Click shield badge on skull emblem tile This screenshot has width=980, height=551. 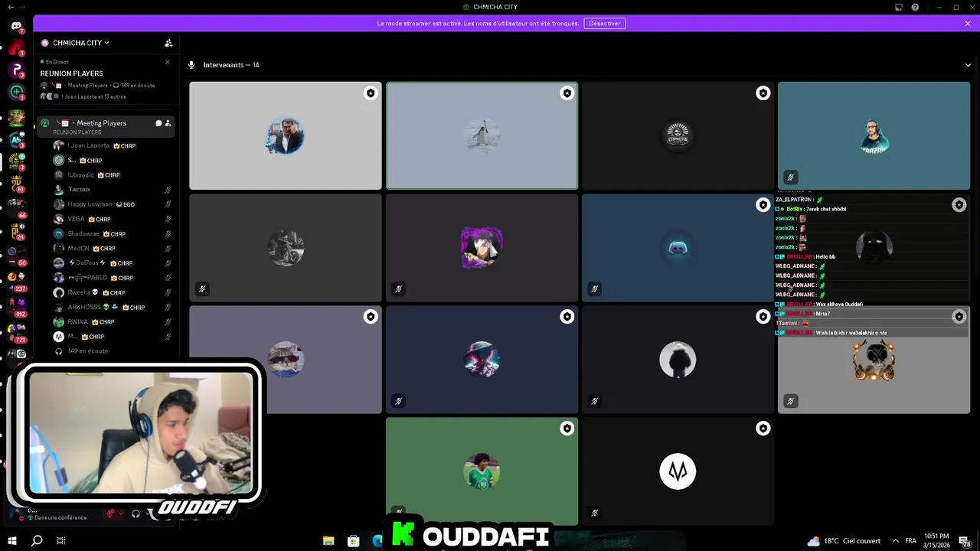763,93
